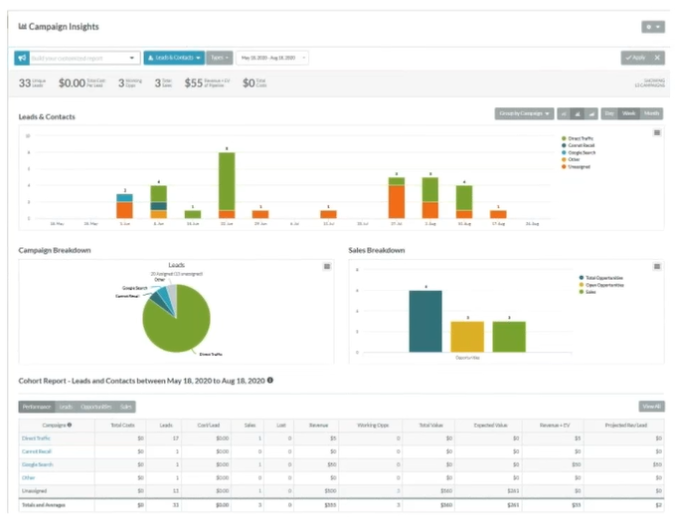The image size is (675, 525).
Task: Open the Sales Breakdown chart menu icon
Action: [656, 266]
